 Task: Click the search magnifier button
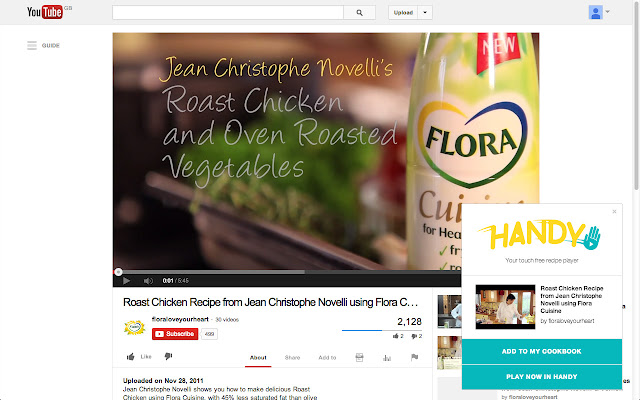[358, 13]
